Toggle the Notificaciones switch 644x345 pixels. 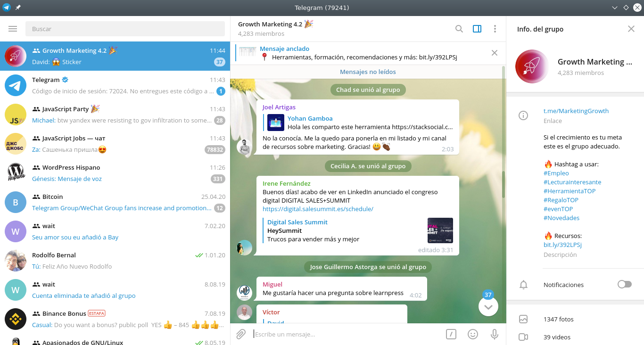click(x=625, y=284)
